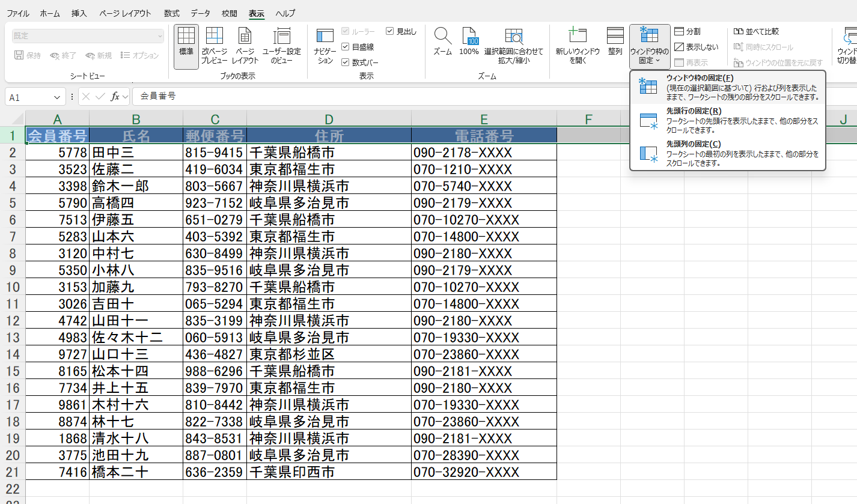Click the cell containing 鈴木一郎

(136, 186)
